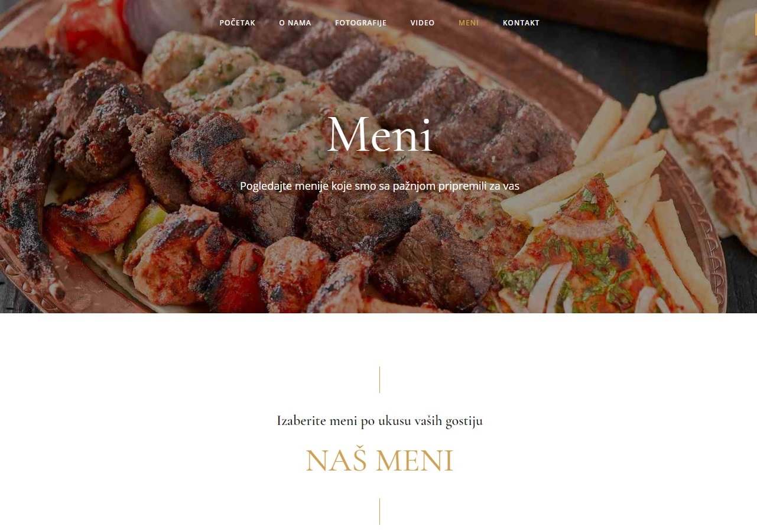
Task: Click the gold divider line above Izaberite meni
Action: pos(379,379)
